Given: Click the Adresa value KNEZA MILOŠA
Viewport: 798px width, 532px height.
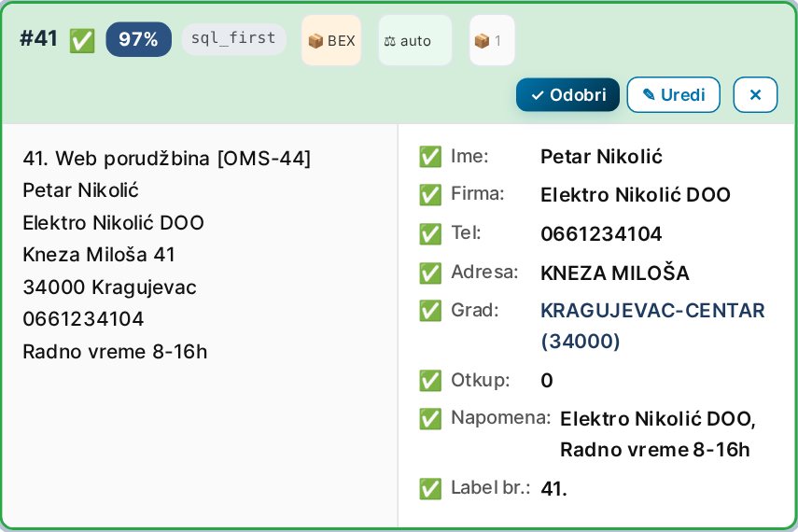Looking at the screenshot, I should coord(615,273).
